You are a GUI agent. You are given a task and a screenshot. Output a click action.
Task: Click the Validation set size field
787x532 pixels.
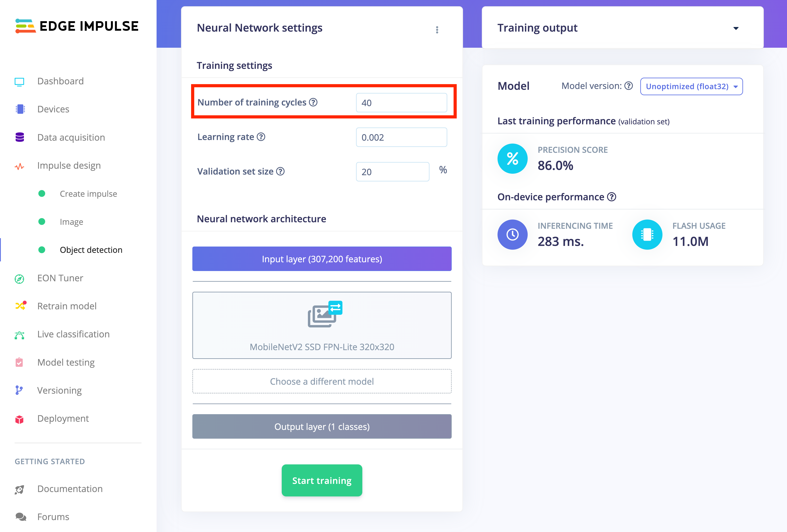coord(392,172)
